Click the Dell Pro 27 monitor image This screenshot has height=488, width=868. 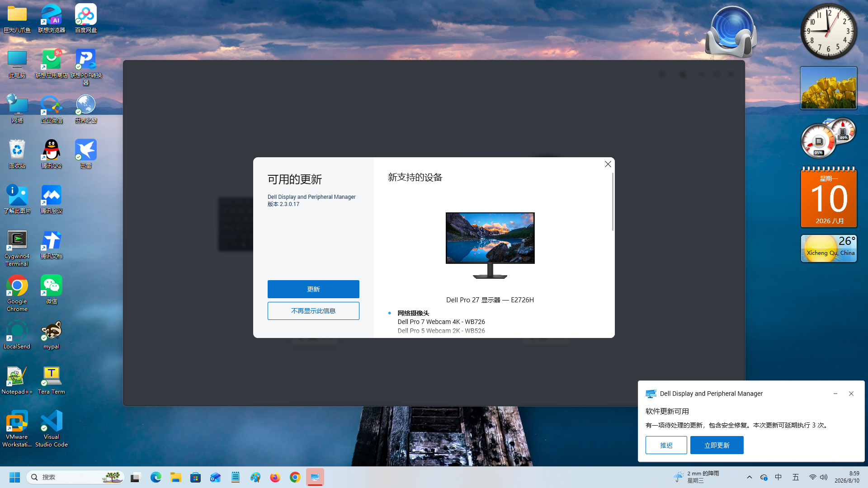[x=490, y=245]
